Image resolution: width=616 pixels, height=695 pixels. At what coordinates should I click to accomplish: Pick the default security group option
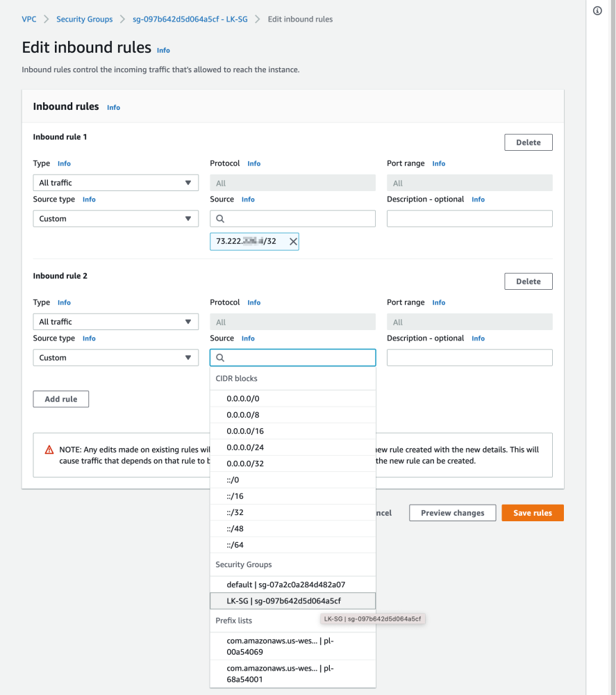(285, 584)
